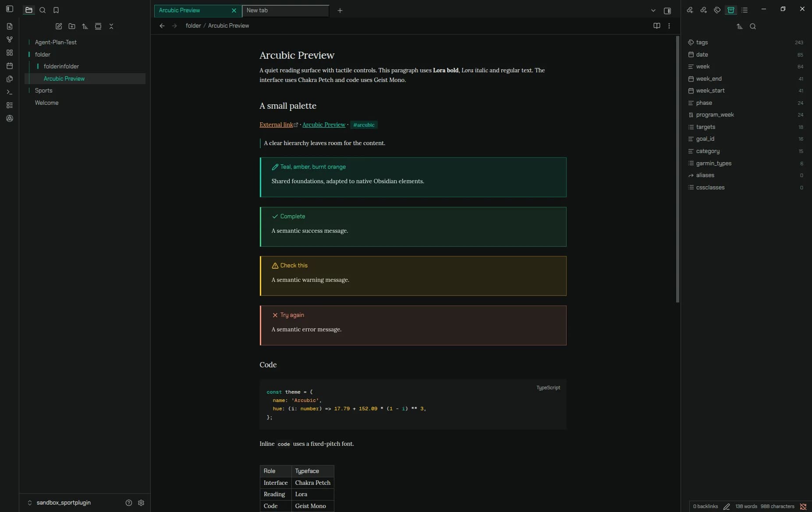Close the Arcubic Preview tab
Viewport: 812px width, 512px height.
point(234,11)
